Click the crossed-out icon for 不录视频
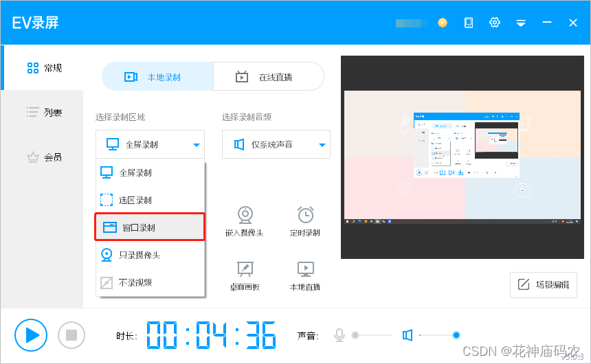Viewport: 591px width, 364px height. [x=107, y=282]
